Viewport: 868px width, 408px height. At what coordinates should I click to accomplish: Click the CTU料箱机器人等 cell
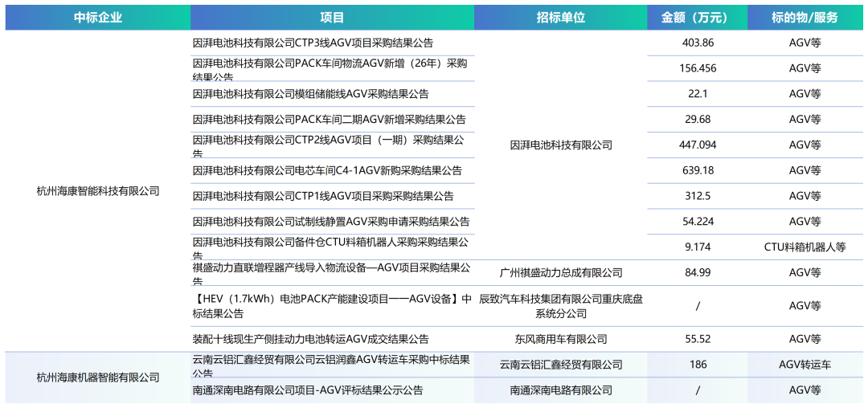coord(805,247)
